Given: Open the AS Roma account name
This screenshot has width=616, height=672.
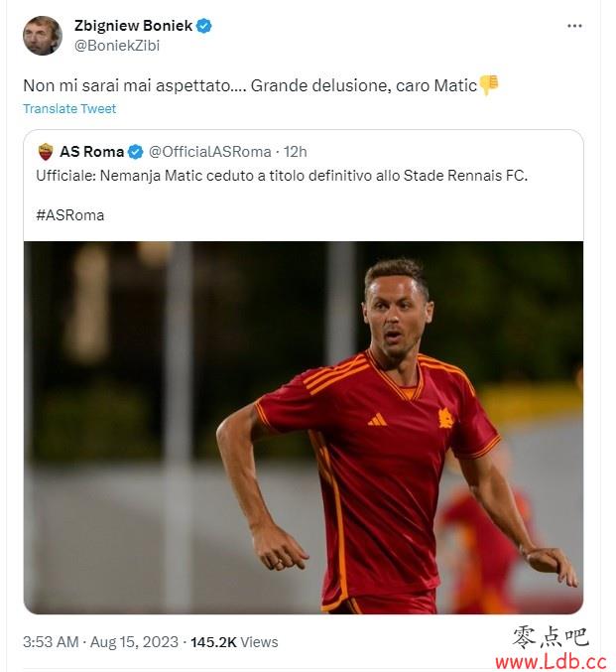Looking at the screenshot, I should click(91, 152).
